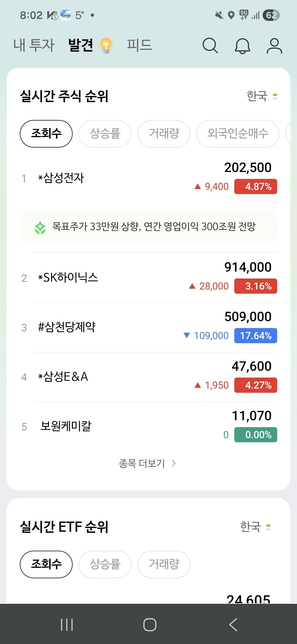Open the search magnifier icon

click(210, 45)
